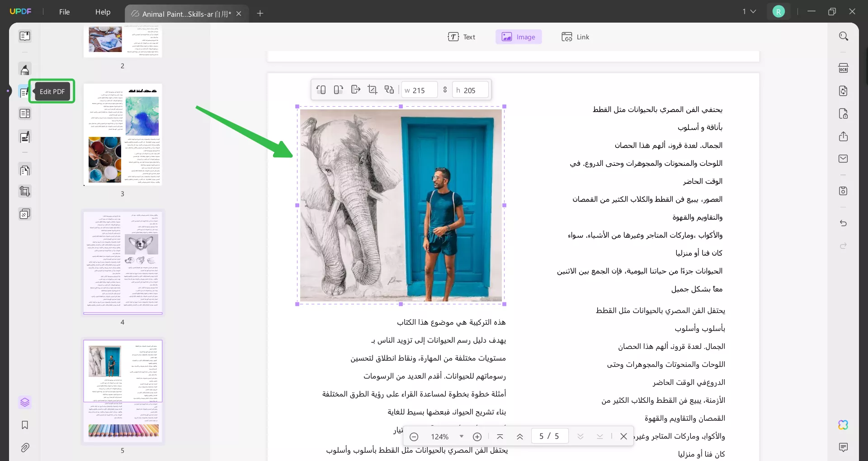Viewport: 868px width, 461px height.
Task: Open a new tab with the plus button
Action: pos(260,14)
